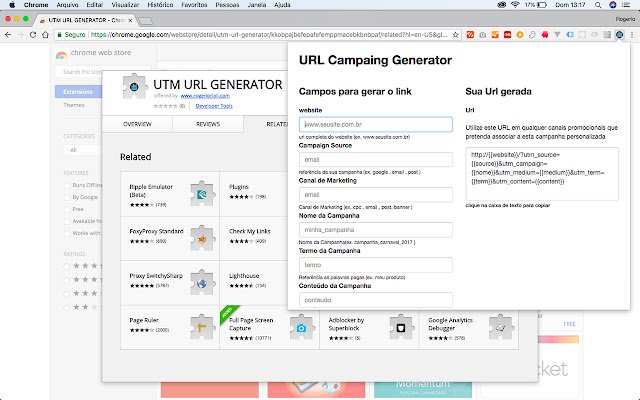Click the red piggy bank extension icon
The image size is (640, 400).
tap(544, 35)
